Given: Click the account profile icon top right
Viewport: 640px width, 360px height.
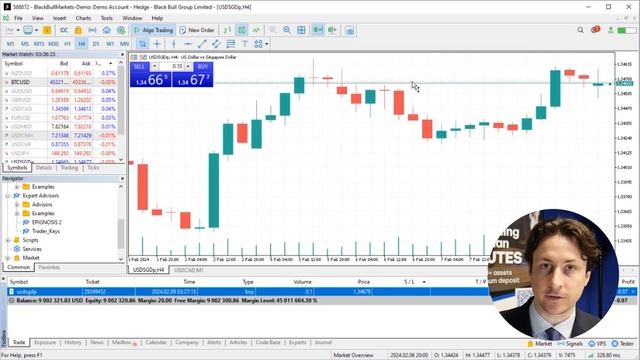Looking at the screenshot, I should (x=611, y=30).
